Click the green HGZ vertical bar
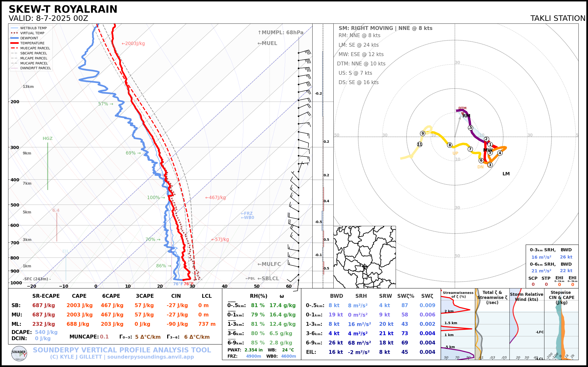The image size is (588, 367). click(48, 166)
